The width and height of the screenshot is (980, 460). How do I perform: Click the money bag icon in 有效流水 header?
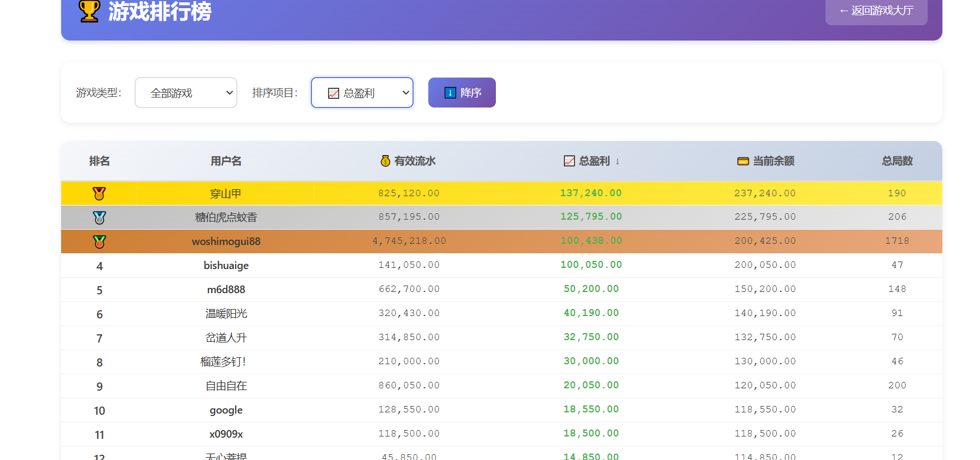coord(385,161)
